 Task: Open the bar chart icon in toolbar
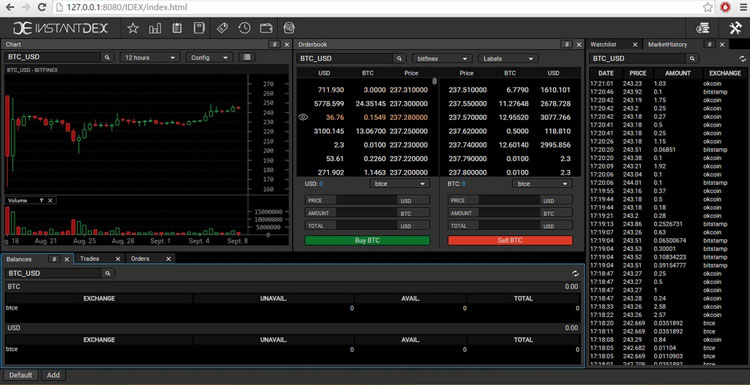[x=155, y=28]
